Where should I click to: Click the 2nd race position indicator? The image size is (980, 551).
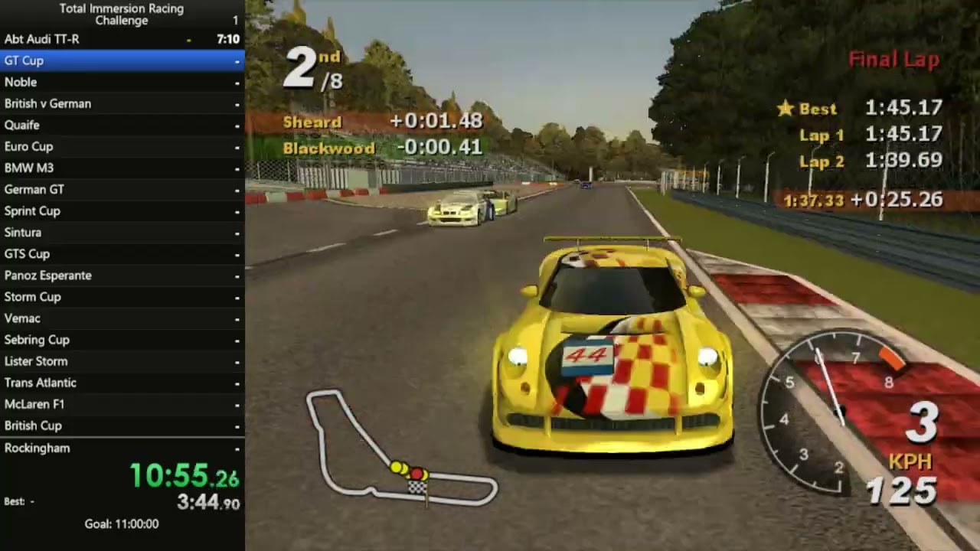[x=313, y=68]
